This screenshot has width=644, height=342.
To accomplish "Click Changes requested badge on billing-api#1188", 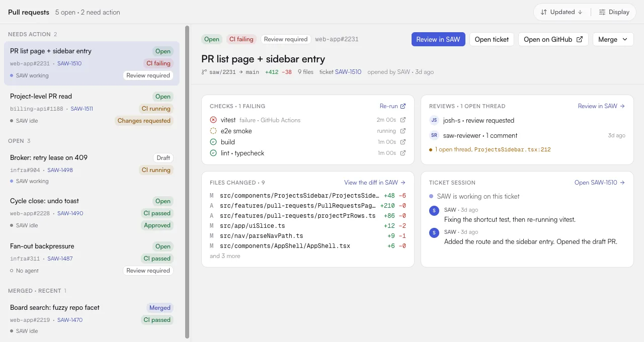I will [144, 121].
